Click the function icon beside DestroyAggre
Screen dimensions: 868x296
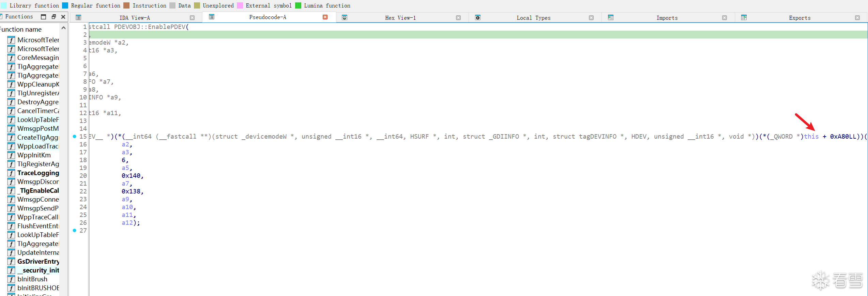(x=11, y=102)
